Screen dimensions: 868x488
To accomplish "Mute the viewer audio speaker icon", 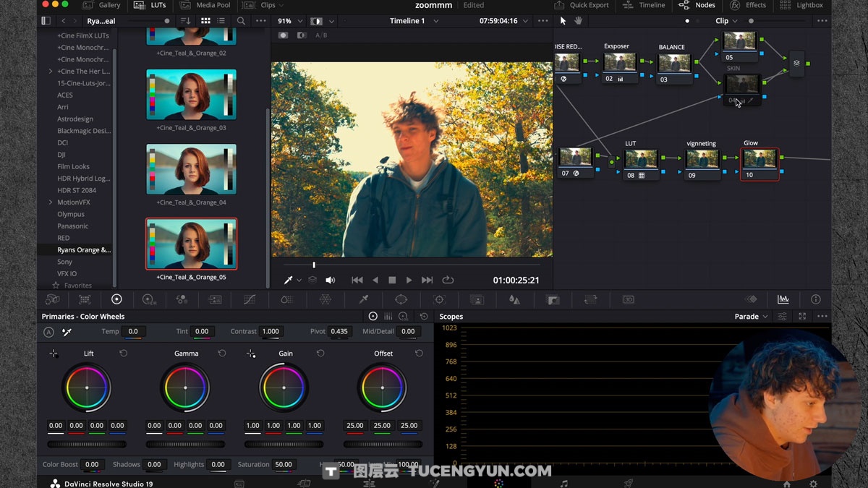I will [331, 280].
